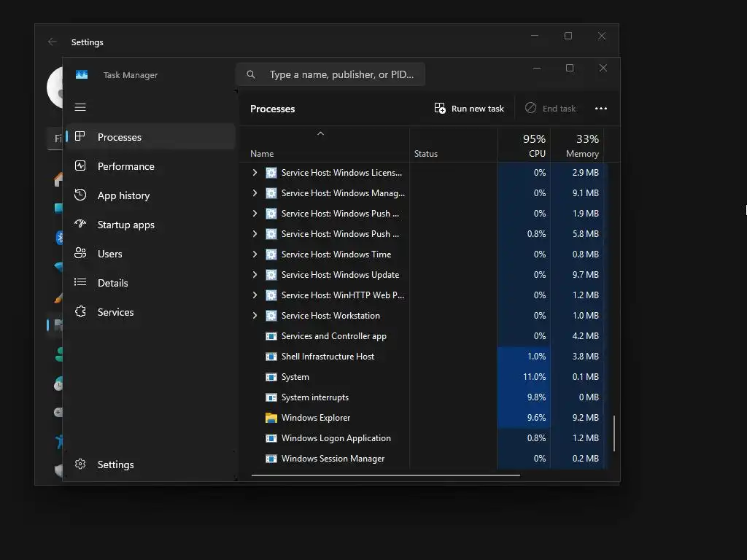The height and width of the screenshot is (560, 747).
Task: Click the horizontal scrollbar under process list
Action: (385, 475)
